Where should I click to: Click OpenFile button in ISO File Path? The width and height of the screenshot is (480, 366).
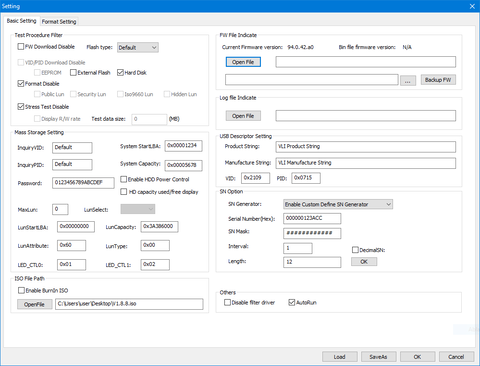tap(34, 304)
